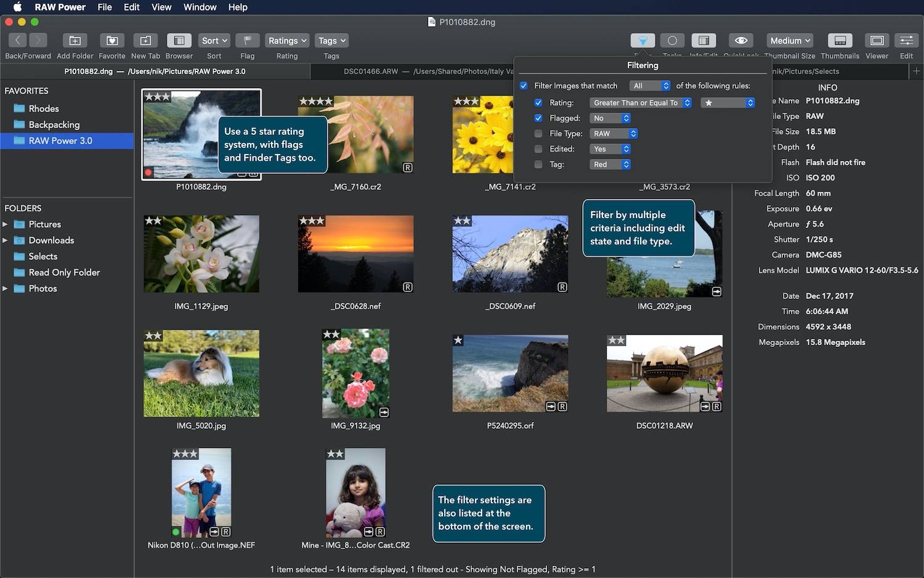924x578 pixels.
Task: Select the Selects folder
Action: point(67,256)
